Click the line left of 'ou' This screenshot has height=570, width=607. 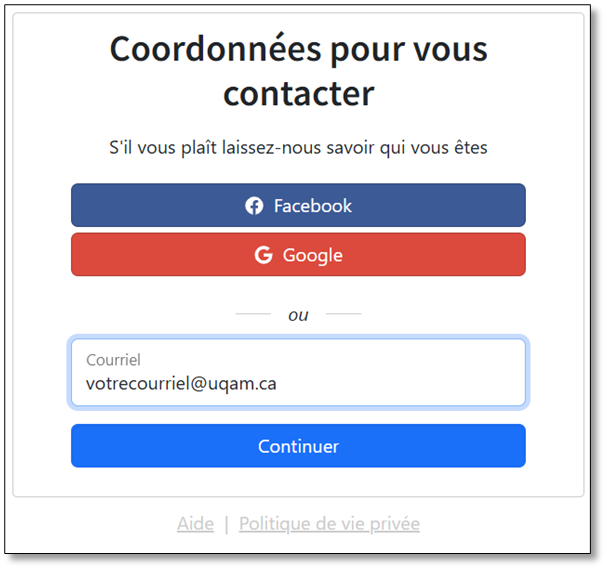pyautogui.click(x=252, y=314)
